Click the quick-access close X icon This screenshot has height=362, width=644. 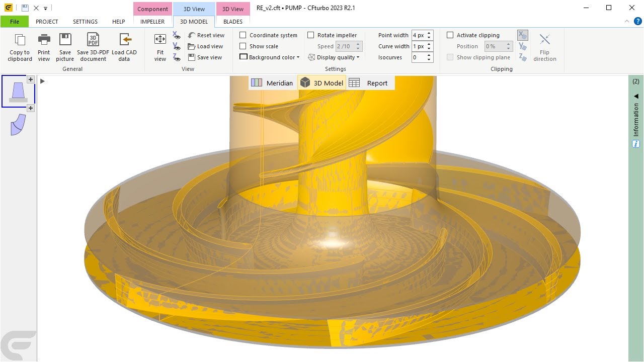[x=36, y=8]
